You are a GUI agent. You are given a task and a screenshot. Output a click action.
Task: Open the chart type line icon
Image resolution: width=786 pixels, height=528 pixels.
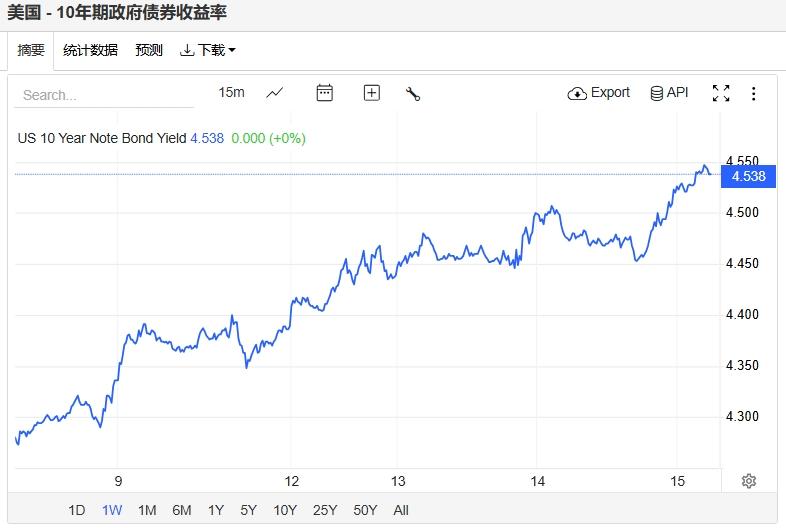point(275,93)
